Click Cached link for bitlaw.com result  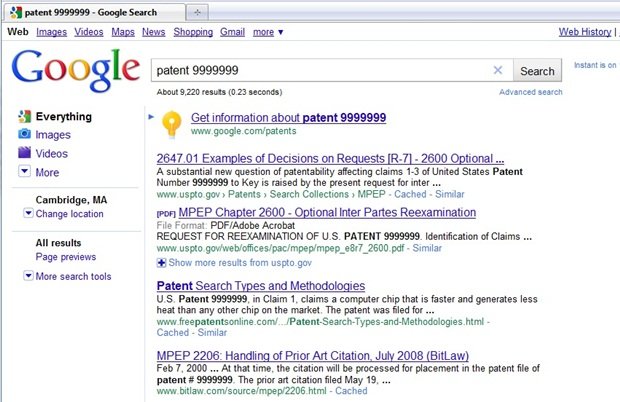351,391
